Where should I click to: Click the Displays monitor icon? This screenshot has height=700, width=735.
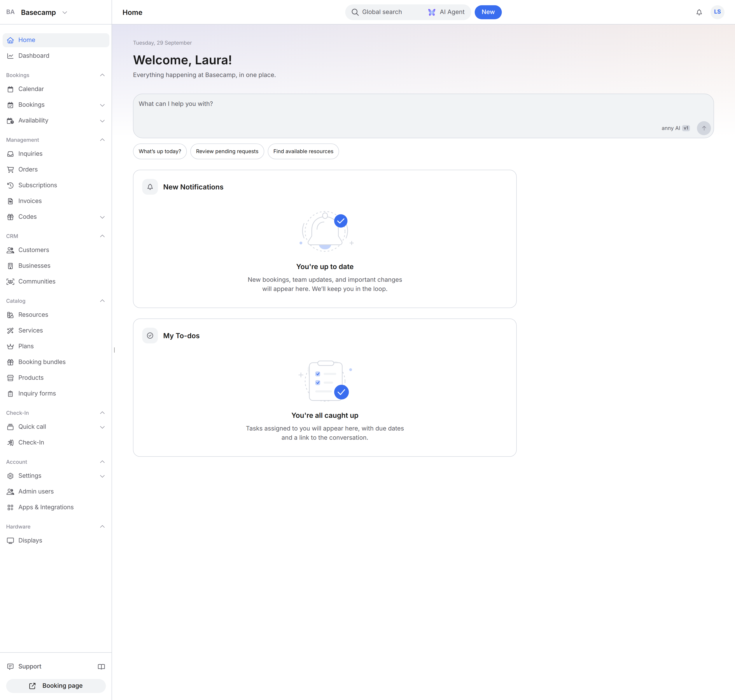point(10,541)
